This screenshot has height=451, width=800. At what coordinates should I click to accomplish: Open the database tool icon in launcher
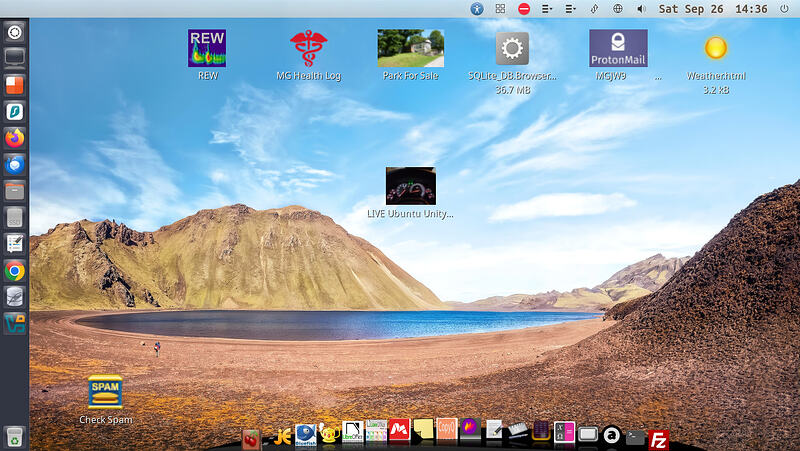[14, 297]
